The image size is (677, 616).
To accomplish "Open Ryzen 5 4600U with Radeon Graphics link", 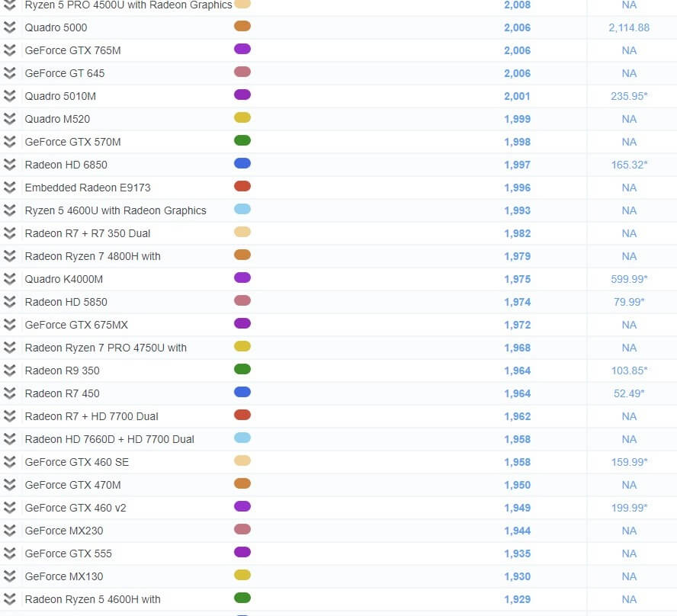I will [x=115, y=210].
